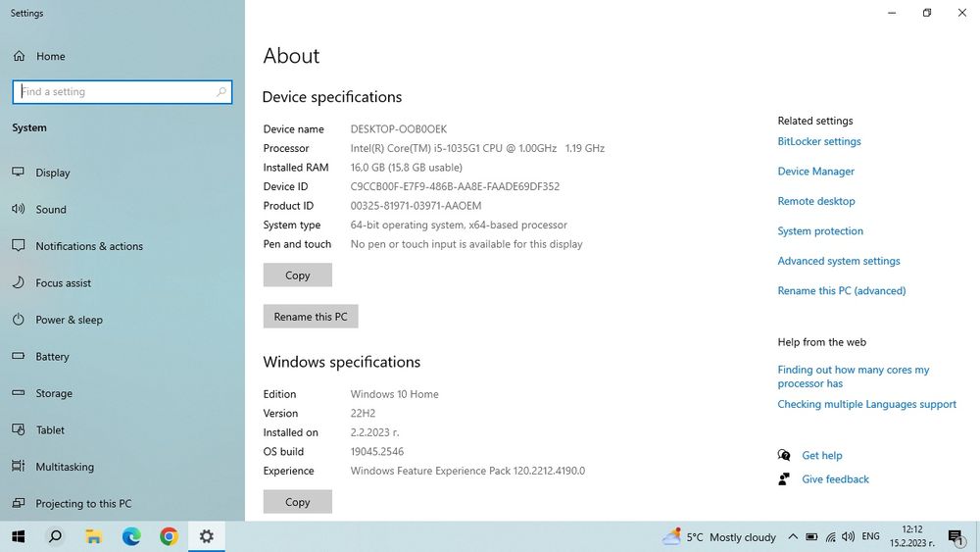Click the Settings gear on taskbar

click(206, 536)
